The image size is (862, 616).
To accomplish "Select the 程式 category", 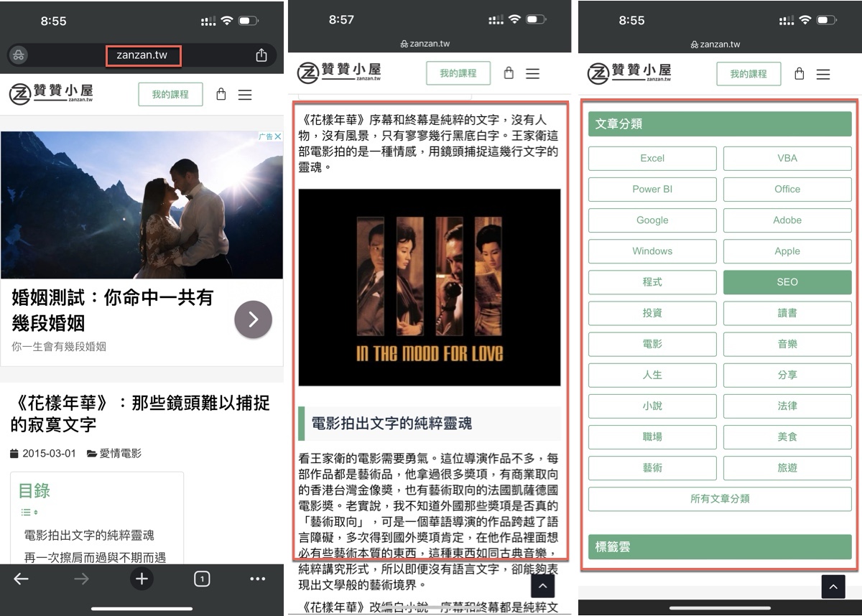I will (x=652, y=282).
